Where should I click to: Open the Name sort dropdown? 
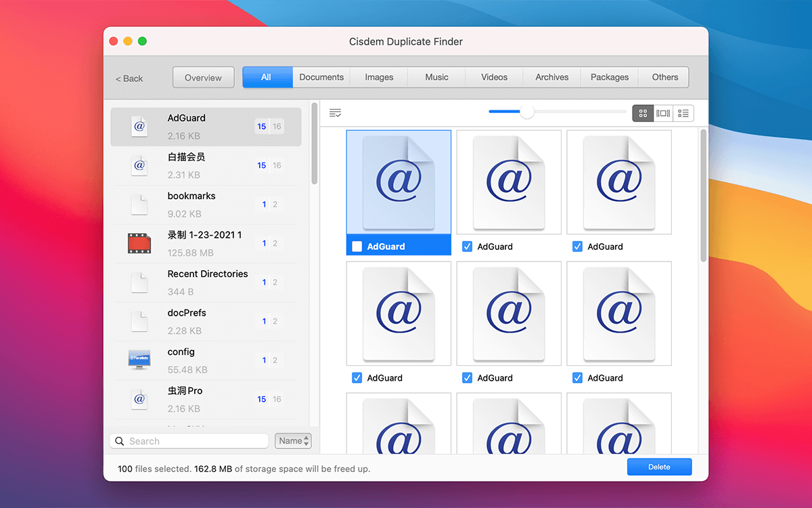293,441
